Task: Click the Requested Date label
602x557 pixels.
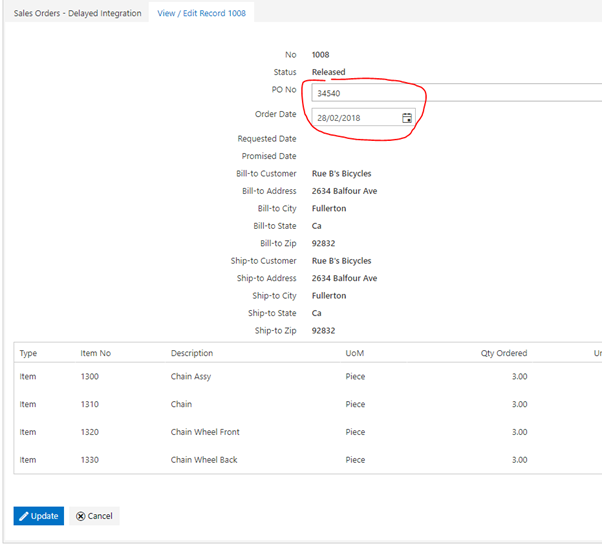Action: coord(267,139)
